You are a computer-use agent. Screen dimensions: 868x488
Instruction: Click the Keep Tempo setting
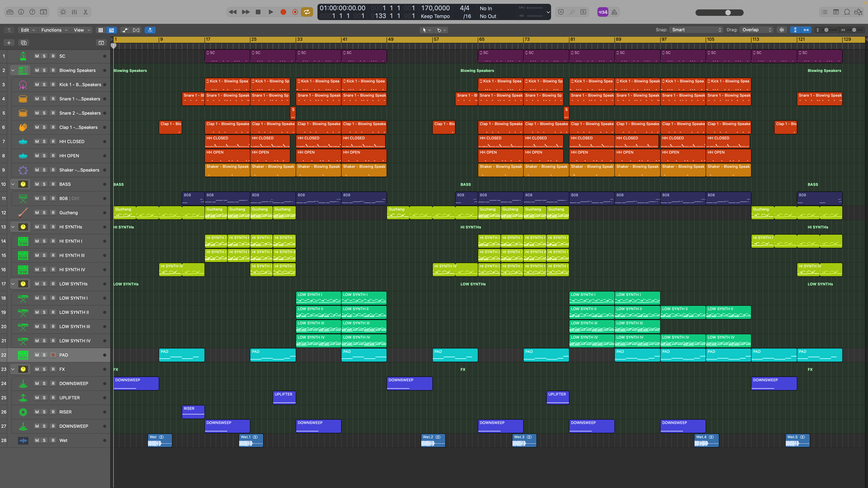(435, 16)
